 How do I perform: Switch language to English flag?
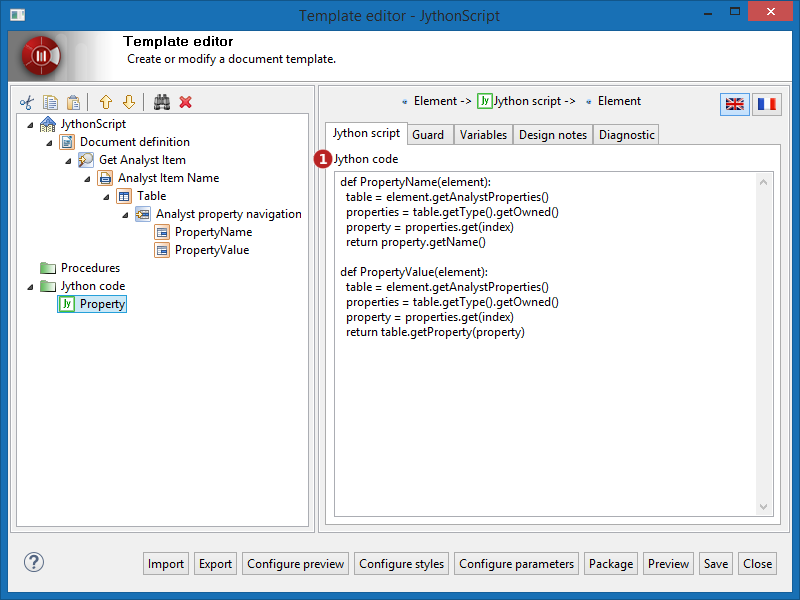(735, 104)
